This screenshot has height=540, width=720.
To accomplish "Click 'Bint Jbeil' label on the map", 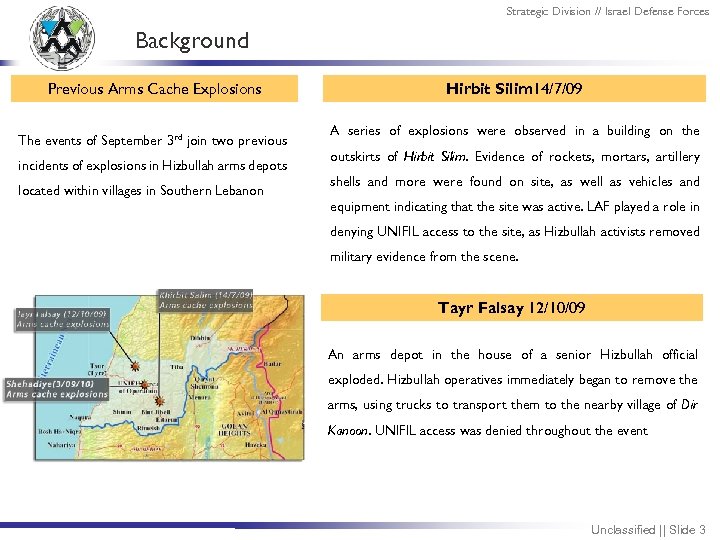I will (x=156, y=412).
